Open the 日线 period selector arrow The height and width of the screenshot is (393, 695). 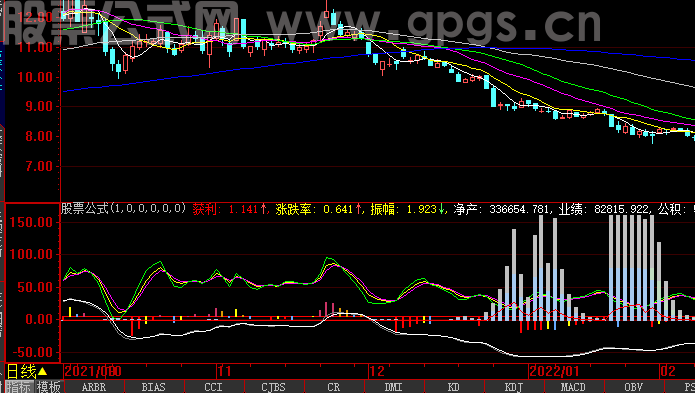[43, 371]
